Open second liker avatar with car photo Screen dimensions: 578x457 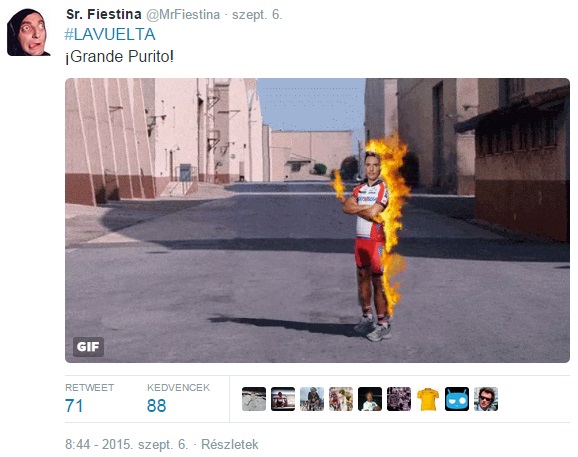click(x=283, y=399)
